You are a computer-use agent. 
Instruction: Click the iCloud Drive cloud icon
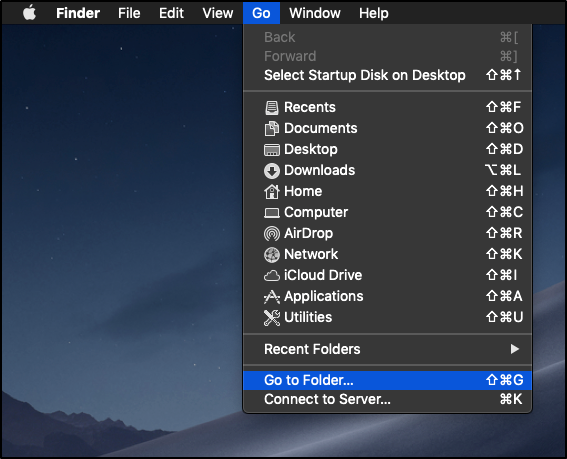point(272,276)
